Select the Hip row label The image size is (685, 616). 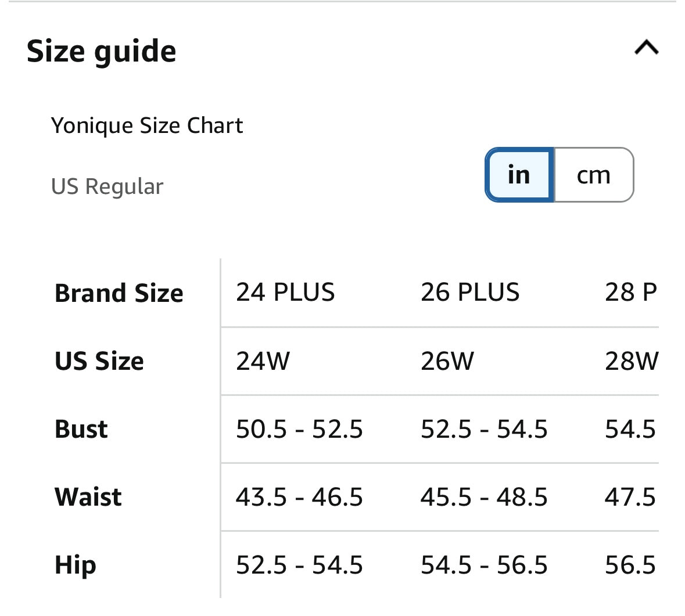point(76,564)
